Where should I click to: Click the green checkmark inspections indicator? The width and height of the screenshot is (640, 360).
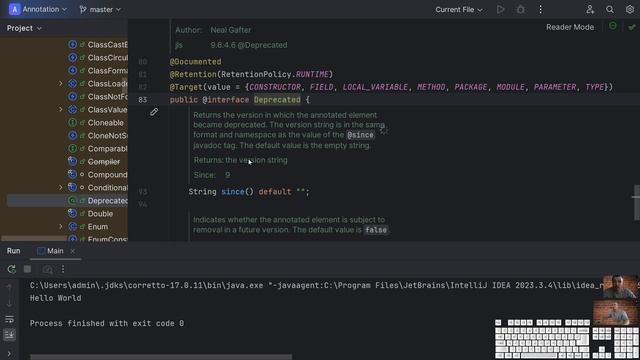(632, 27)
